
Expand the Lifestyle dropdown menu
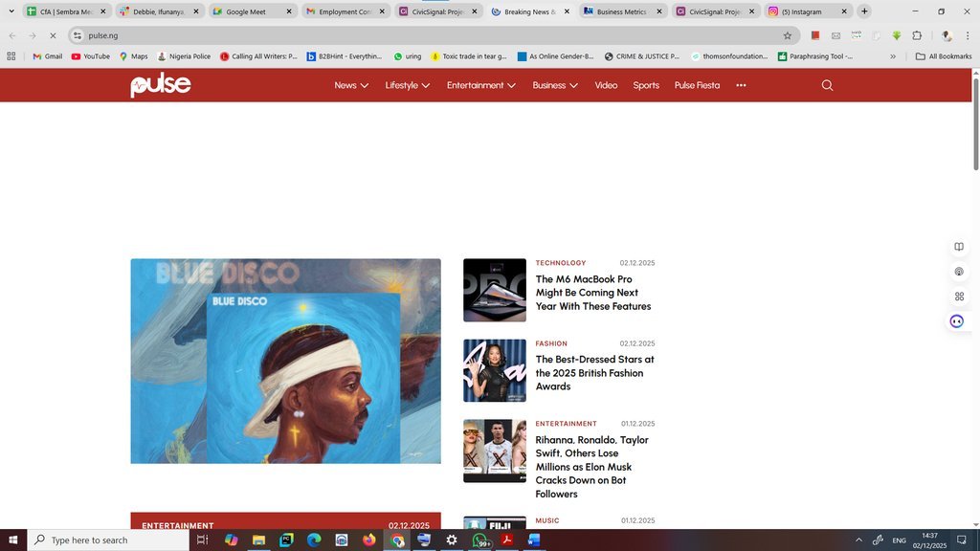[x=408, y=85]
